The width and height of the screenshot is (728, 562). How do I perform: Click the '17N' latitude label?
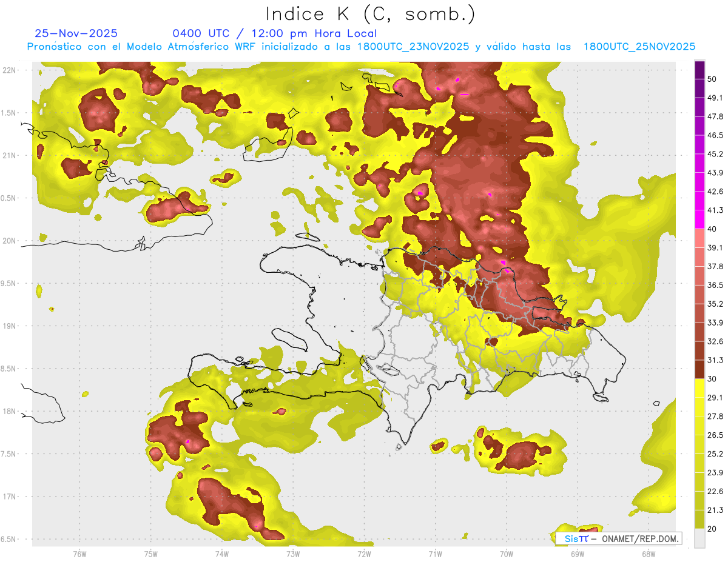(x=9, y=497)
